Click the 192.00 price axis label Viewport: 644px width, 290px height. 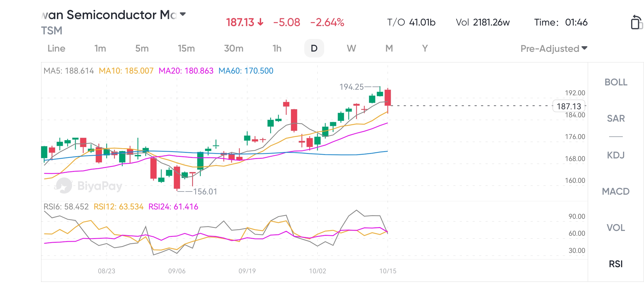click(575, 93)
